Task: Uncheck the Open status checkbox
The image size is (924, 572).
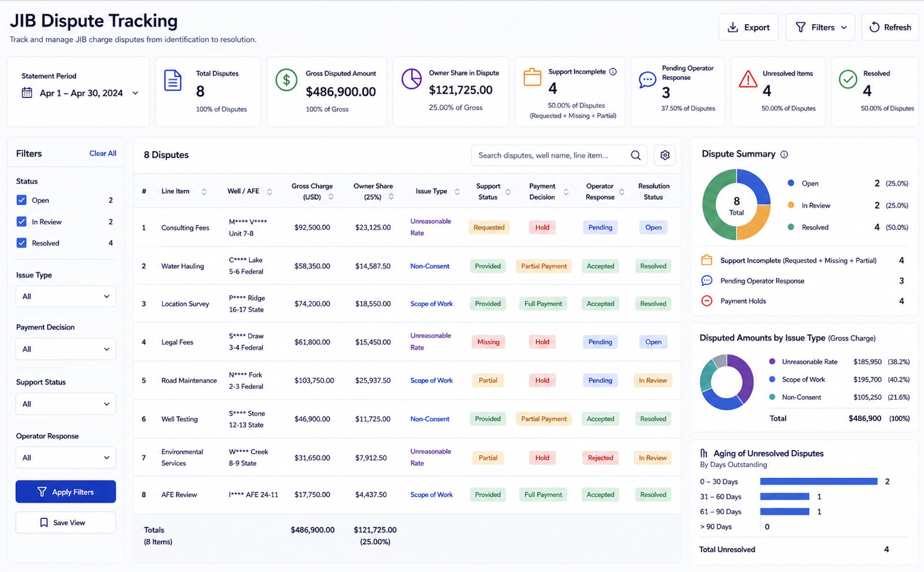Action: point(21,200)
